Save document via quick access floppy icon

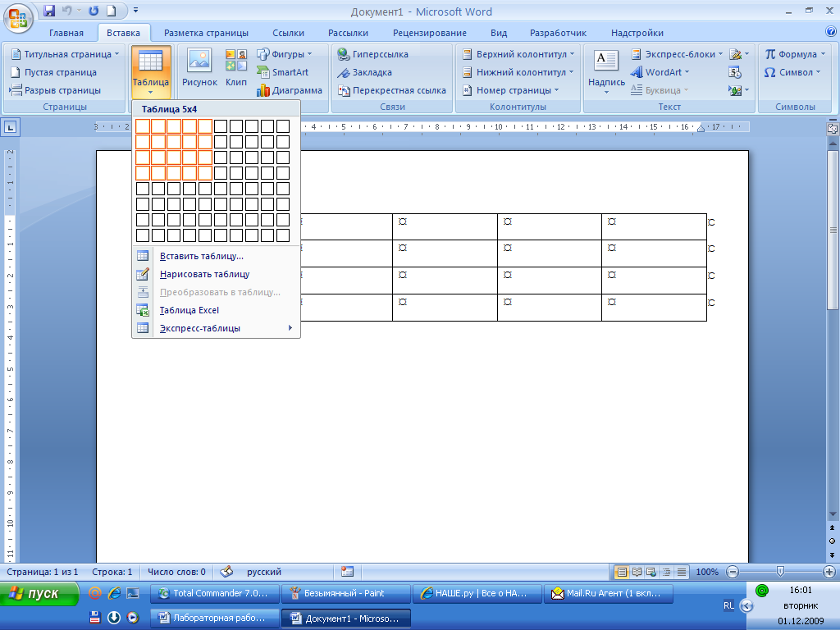coord(49,11)
